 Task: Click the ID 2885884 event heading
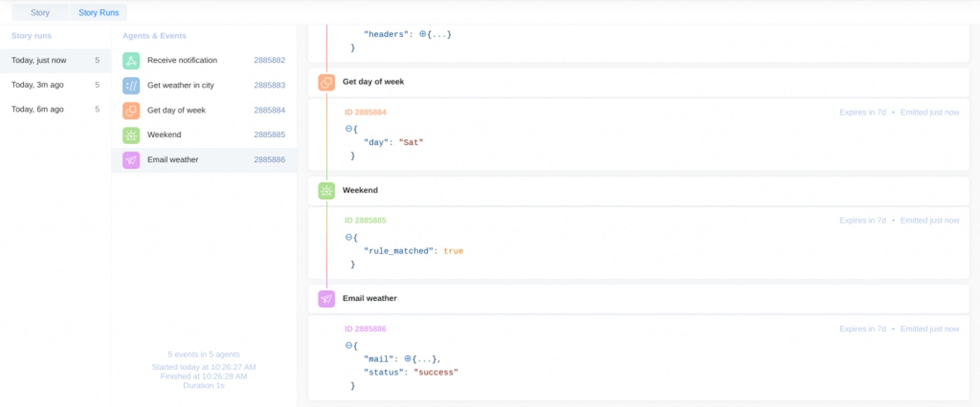365,112
